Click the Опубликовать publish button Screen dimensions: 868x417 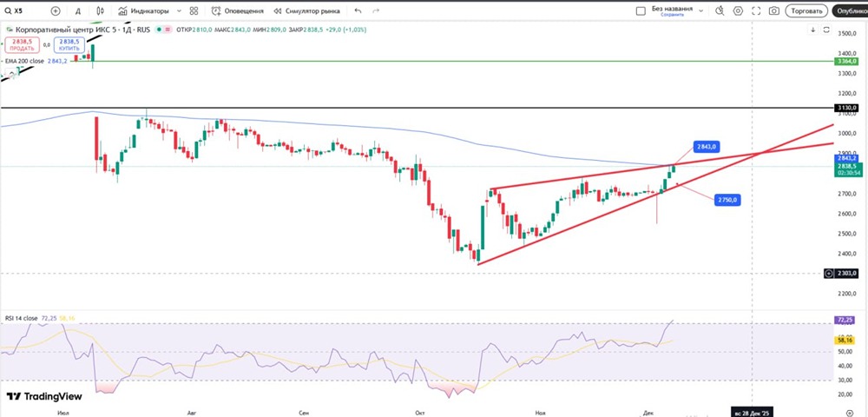click(x=850, y=10)
